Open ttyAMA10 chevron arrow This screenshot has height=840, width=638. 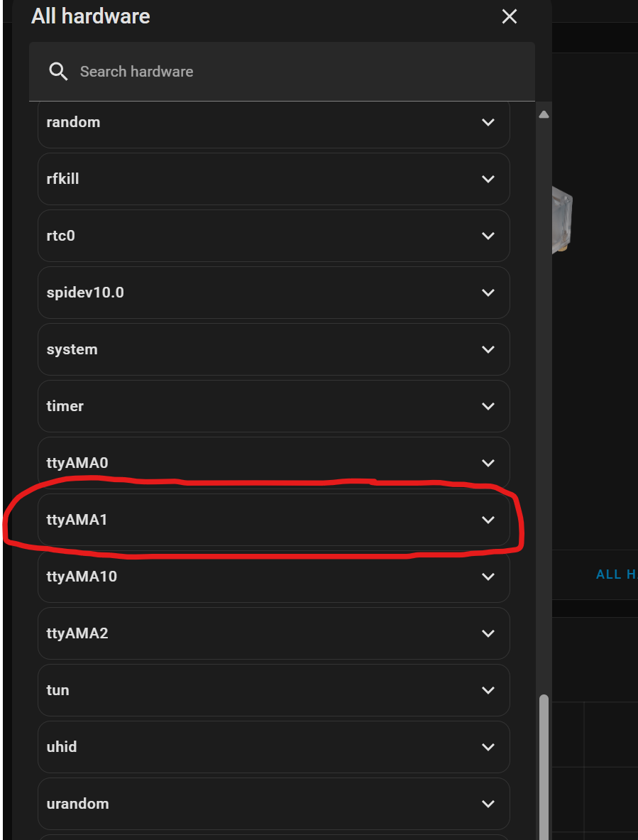click(488, 577)
